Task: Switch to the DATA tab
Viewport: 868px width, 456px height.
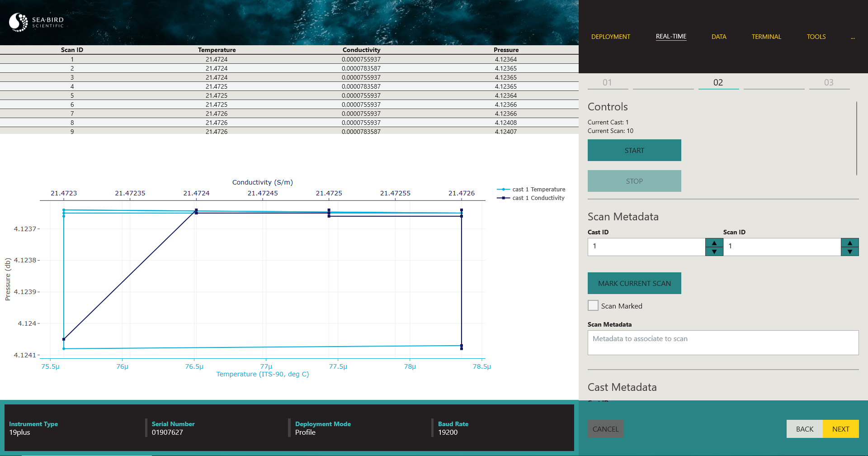Action: pyautogui.click(x=718, y=37)
